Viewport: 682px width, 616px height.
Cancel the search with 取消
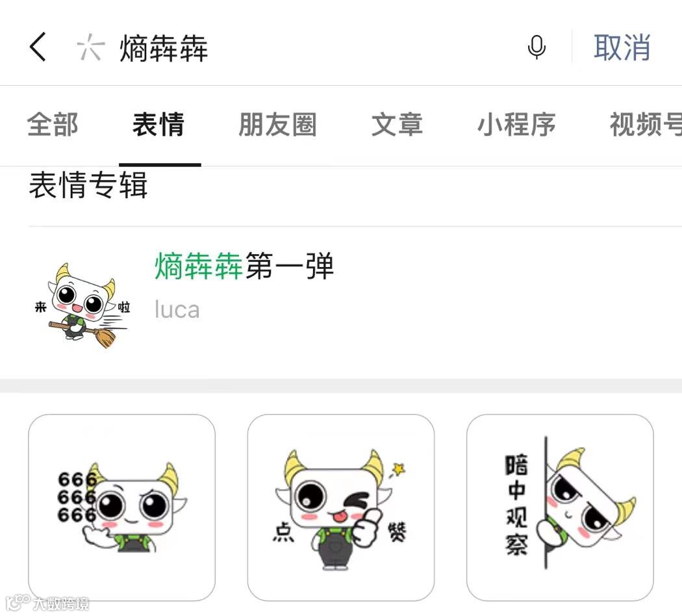tap(622, 47)
